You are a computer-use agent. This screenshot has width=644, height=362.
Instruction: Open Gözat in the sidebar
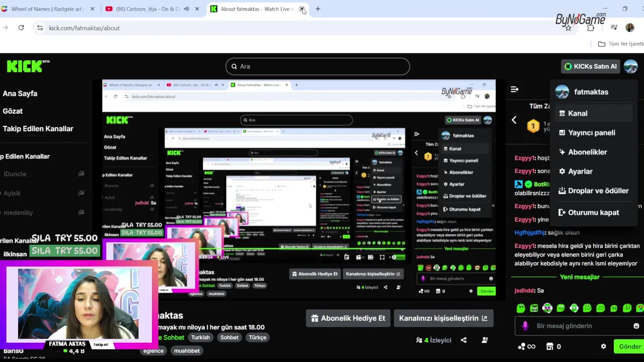[13, 111]
